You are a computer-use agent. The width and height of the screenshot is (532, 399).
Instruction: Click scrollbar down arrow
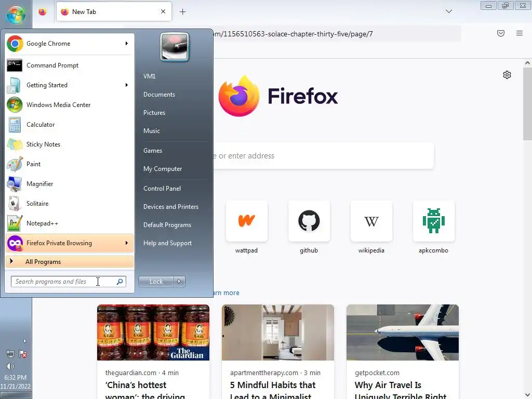click(527, 395)
